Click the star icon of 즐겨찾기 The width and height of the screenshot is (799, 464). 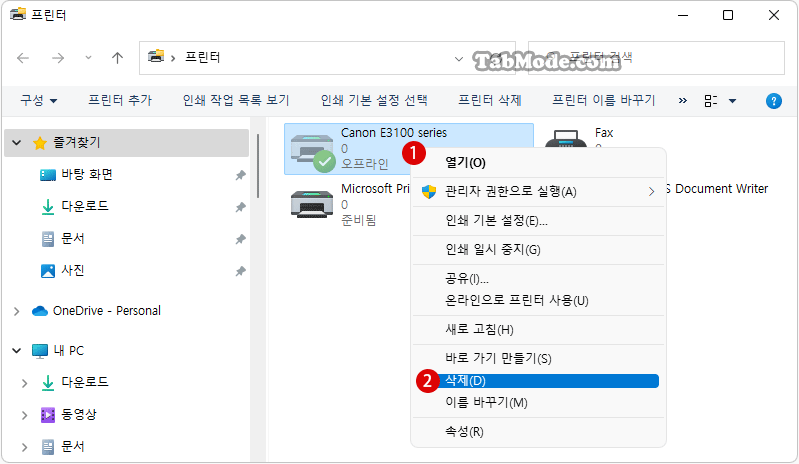(x=40, y=143)
